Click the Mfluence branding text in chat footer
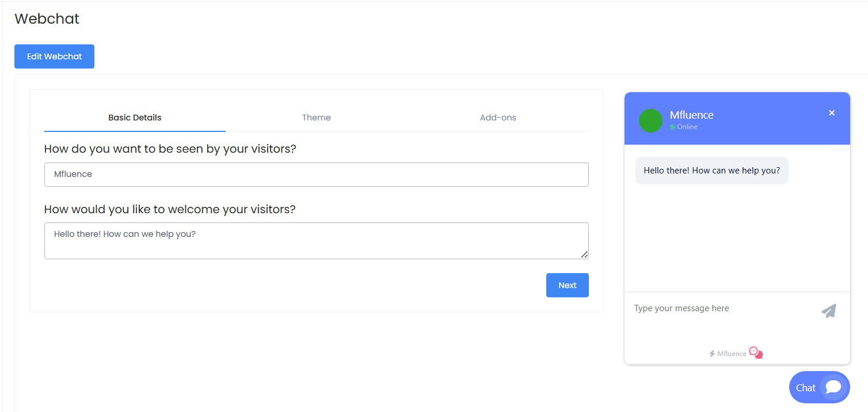868x412 pixels. click(732, 354)
